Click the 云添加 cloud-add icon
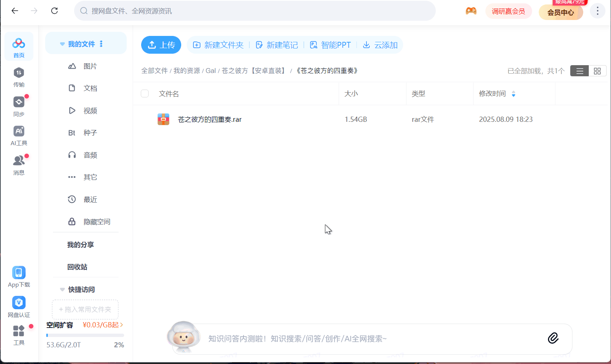Screen dimensions: 611x364 [x=366, y=45]
